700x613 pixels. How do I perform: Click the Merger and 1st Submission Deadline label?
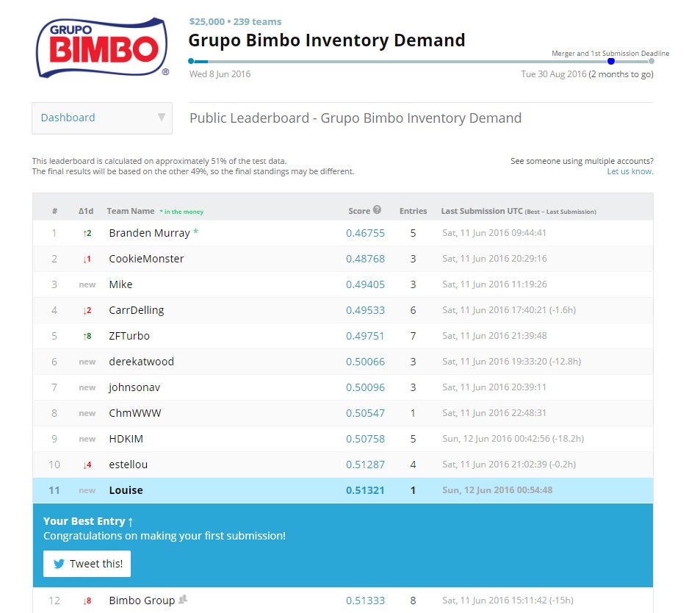pyautogui.click(x=610, y=53)
